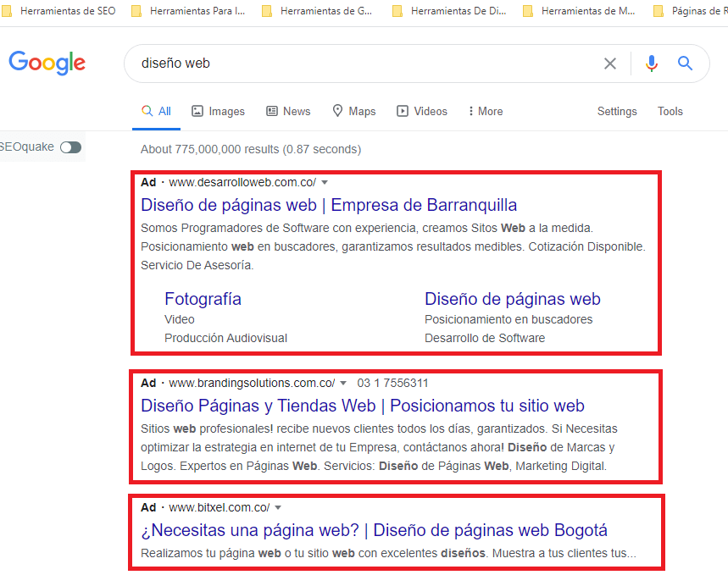Image resolution: width=728 pixels, height=575 pixels.
Task: Toggle the SEOquake switch
Action: 70,147
